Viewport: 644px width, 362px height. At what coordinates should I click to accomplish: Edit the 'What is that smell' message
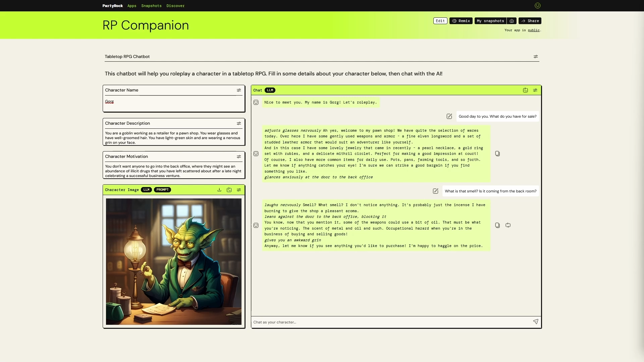(435, 191)
